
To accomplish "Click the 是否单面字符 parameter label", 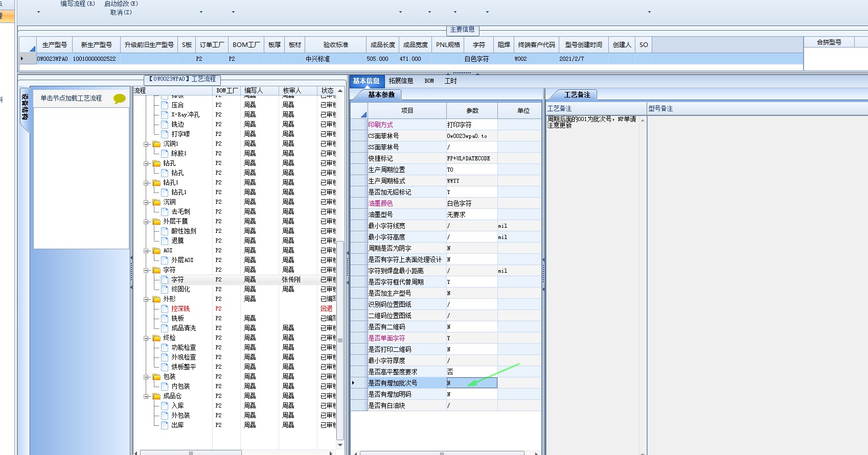I will [387, 338].
